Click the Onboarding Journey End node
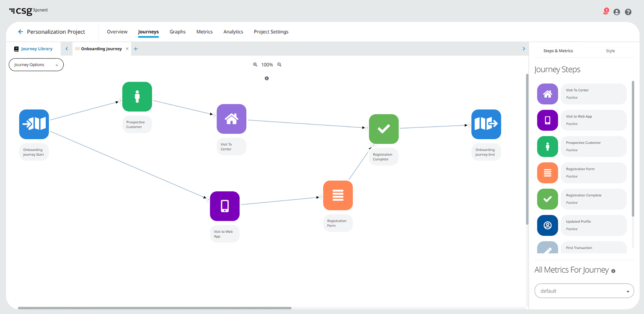This screenshot has width=644, height=314. click(x=486, y=124)
